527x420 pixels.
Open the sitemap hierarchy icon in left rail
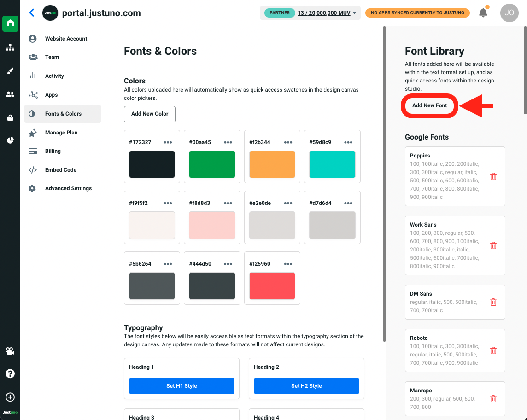(10, 47)
